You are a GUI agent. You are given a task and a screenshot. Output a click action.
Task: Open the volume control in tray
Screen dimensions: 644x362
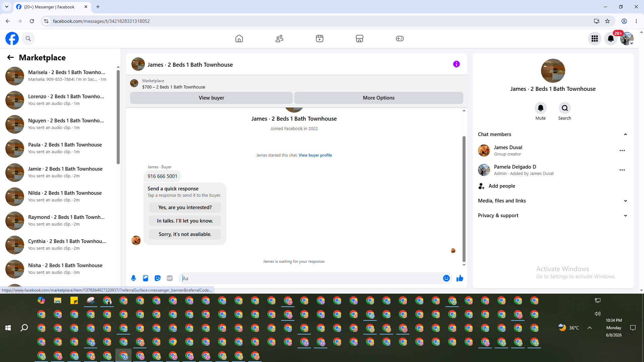click(598, 314)
